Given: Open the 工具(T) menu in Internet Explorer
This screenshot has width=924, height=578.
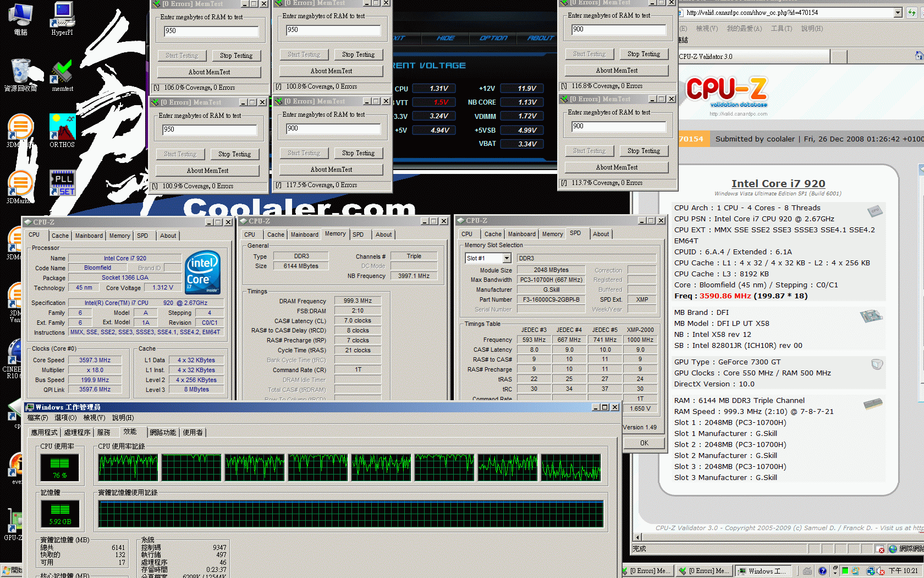Looking at the screenshot, I should coord(781,29).
